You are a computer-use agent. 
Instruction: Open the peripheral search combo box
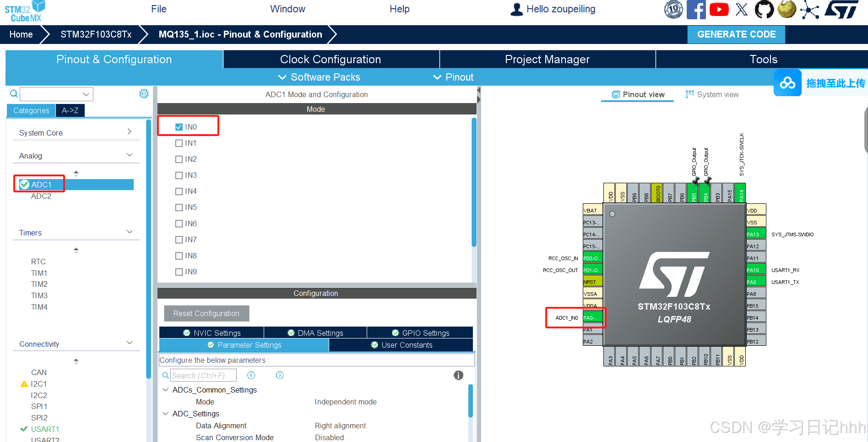(x=56, y=94)
